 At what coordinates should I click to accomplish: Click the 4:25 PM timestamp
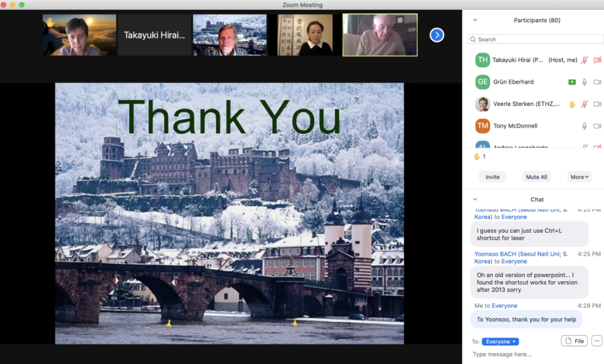[x=589, y=254]
